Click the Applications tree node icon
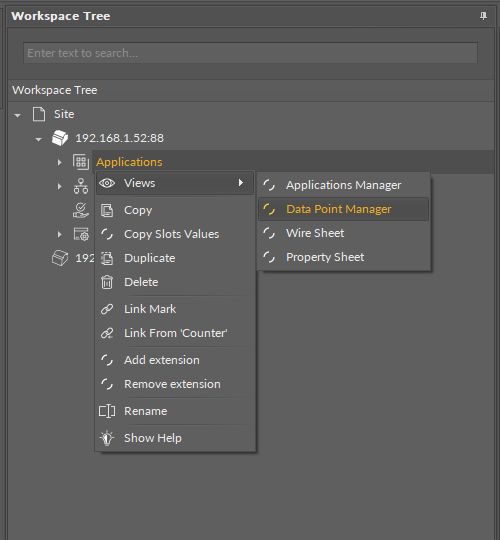The height and width of the screenshot is (540, 500). (81, 162)
